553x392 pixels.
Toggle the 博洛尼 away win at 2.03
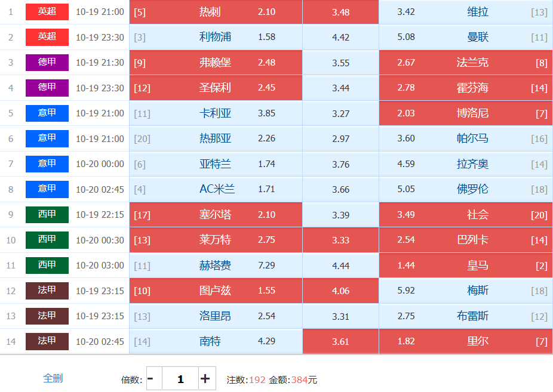click(466, 113)
